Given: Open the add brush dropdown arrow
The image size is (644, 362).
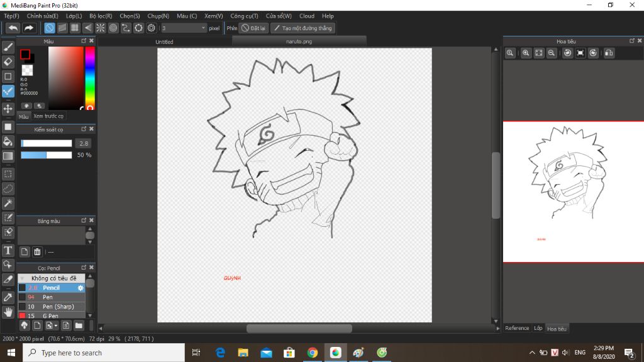Looking at the screenshot, I should point(56,326).
